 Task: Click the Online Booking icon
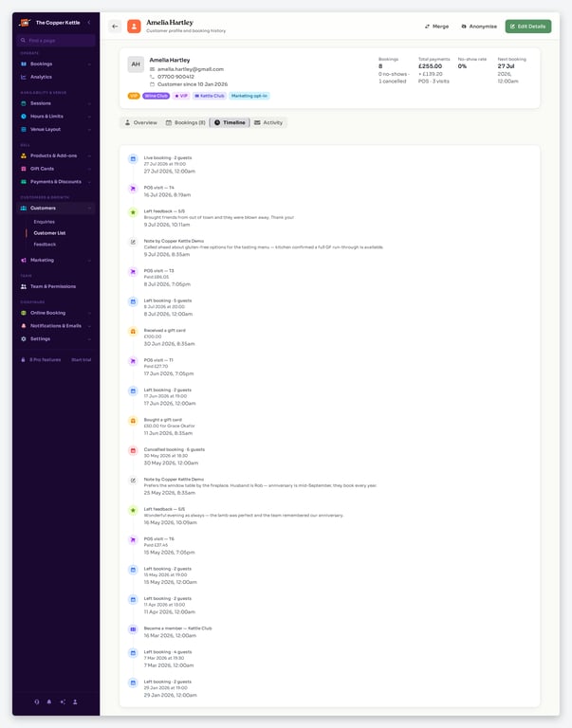(24, 314)
